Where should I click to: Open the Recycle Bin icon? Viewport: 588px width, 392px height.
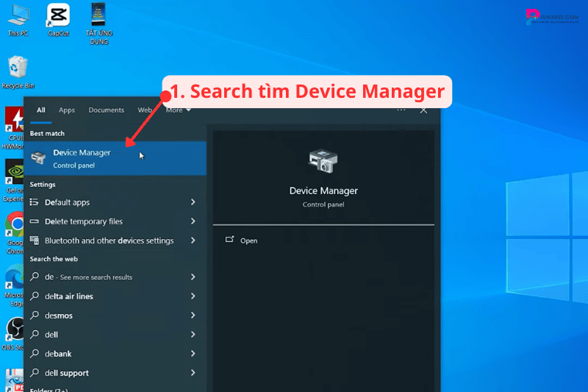(x=18, y=71)
